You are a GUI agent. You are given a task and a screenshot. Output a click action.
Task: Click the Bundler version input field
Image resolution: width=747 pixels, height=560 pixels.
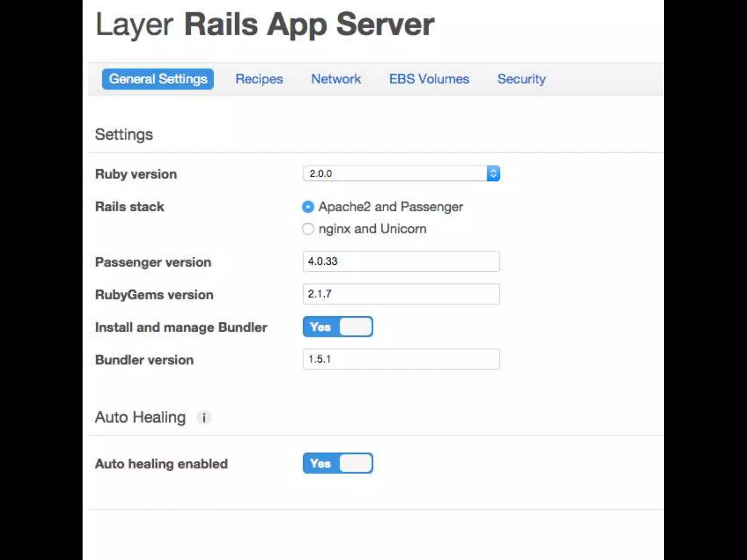click(401, 359)
